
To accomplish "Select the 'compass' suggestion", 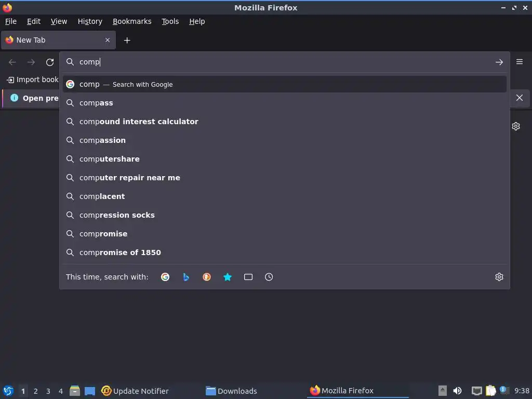I will (284, 103).
